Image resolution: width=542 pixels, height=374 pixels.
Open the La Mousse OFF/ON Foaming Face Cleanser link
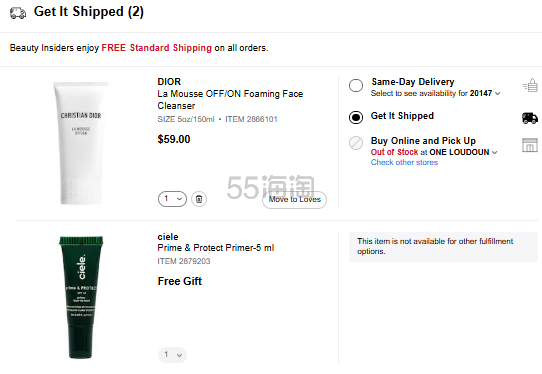coord(230,100)
